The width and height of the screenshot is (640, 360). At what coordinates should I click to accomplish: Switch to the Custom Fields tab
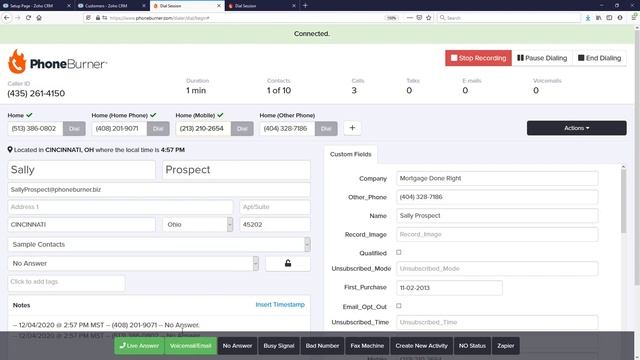pyautogui.click(x=351, y=154)
